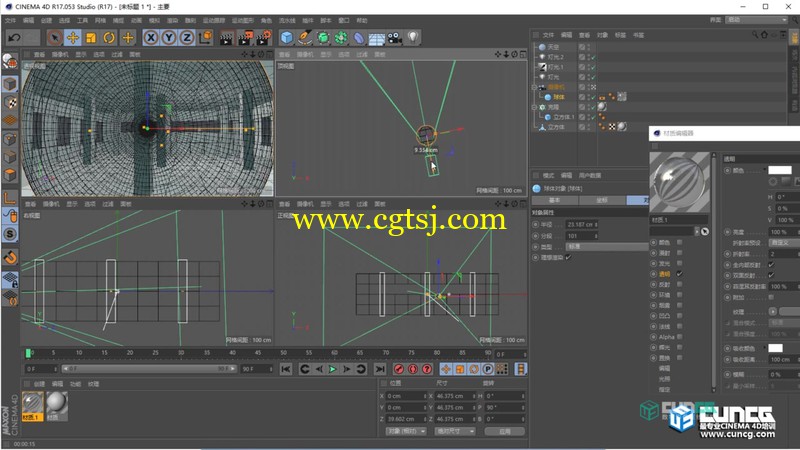Screen dimensions: 800x450
Task: Open the 文件 menu in the main menu bar
Action: pos(11,20)
